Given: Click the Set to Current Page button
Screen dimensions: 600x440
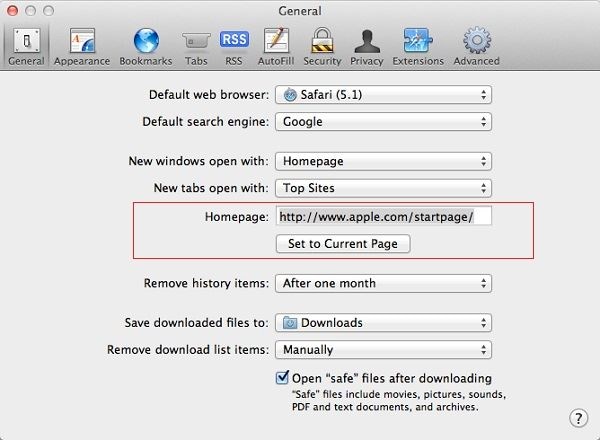Looking at the screenshot, I should (343, 244).
